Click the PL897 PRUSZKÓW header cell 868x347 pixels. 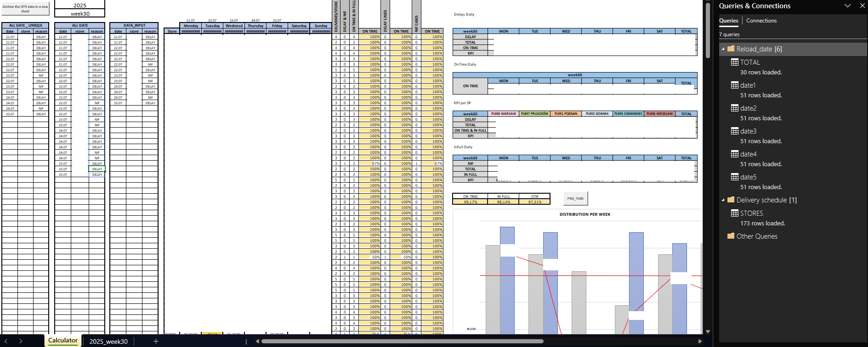pos(534,113)
